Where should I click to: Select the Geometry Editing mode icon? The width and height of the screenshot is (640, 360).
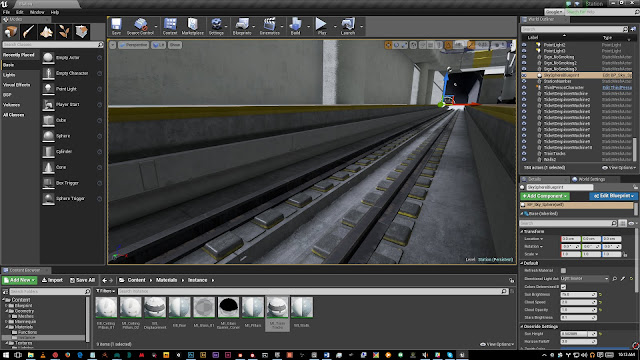81,31
